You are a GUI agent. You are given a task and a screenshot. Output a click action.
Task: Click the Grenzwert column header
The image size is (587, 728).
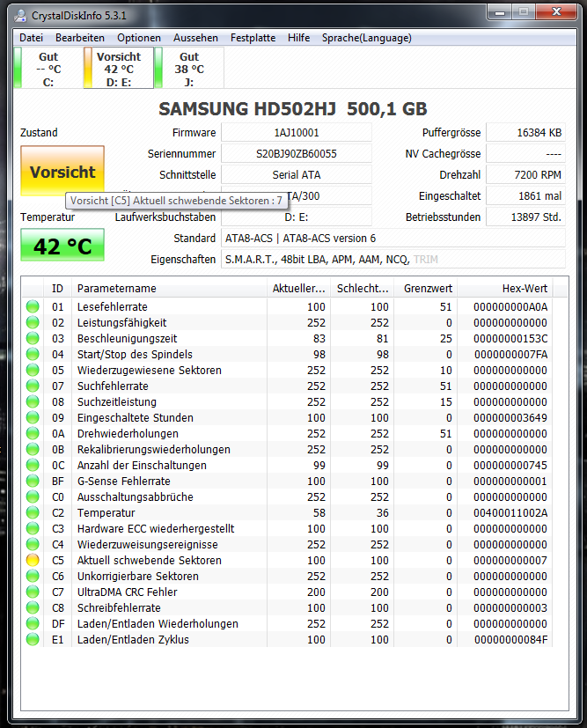point(426,289)
